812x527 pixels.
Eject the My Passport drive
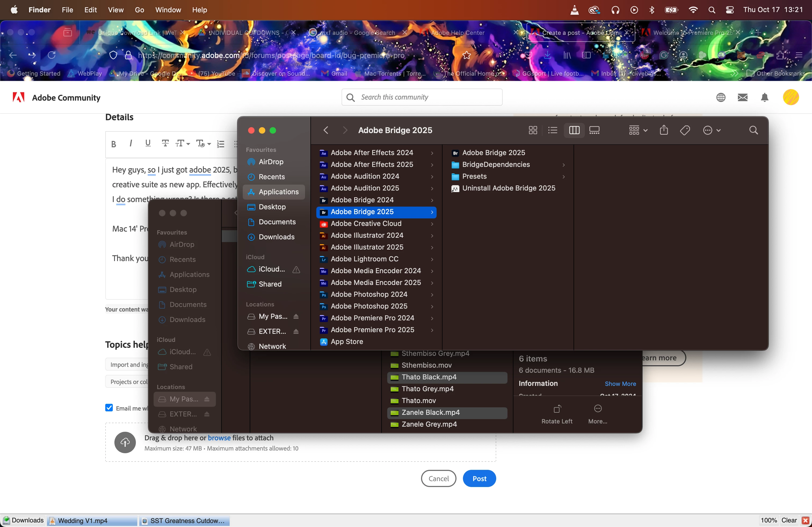coord(296,316)
